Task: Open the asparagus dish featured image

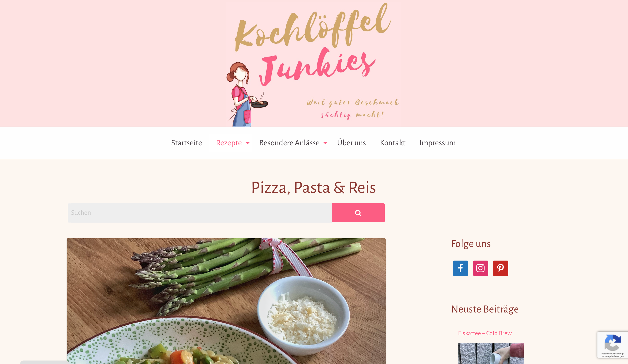Action: point(226,301)
